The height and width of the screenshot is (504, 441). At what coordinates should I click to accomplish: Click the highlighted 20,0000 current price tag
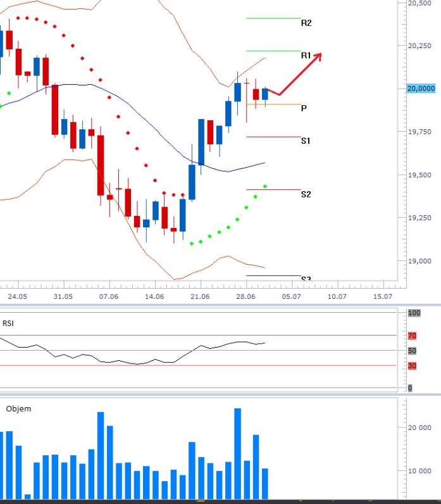(421, 89)
